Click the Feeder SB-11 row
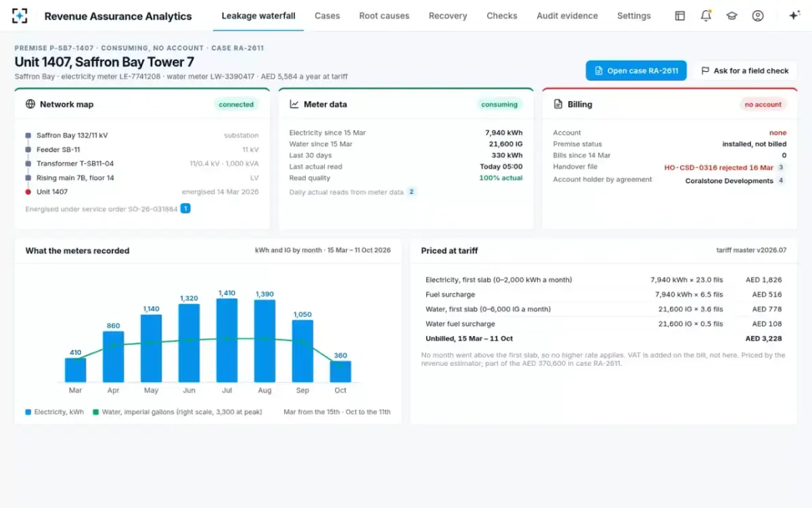Screen dimensions: 812x508 coord(142,150)
